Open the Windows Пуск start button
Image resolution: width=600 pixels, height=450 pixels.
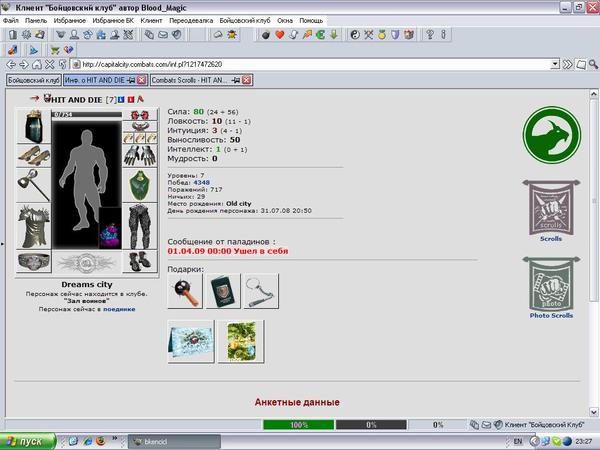tap(28, 441)
